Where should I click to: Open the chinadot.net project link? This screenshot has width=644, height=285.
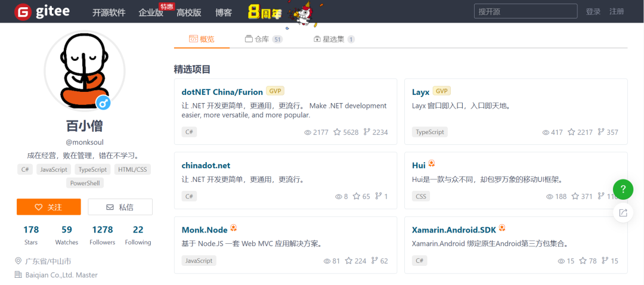pyautogui.click(x=206, y=166)
